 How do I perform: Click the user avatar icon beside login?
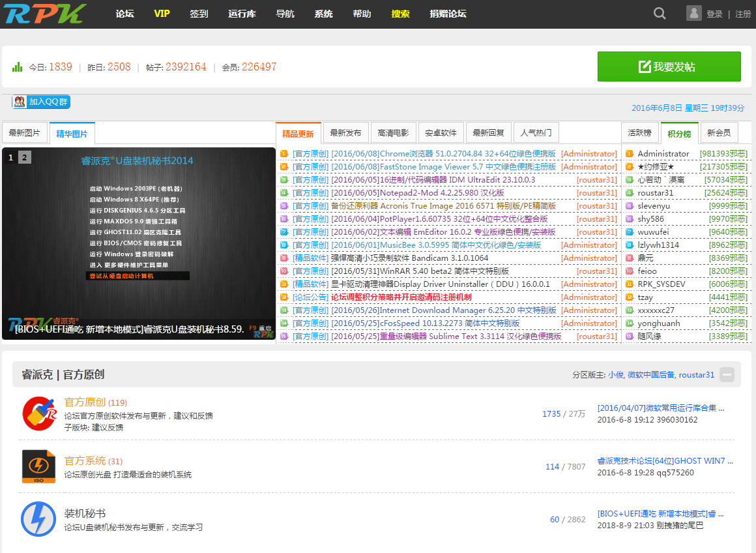694,14
